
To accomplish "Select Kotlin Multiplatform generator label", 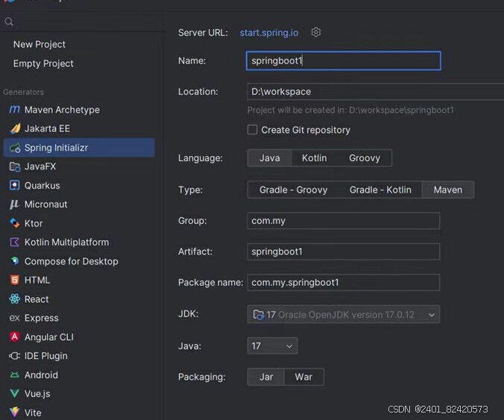I will tap(66, 242).
